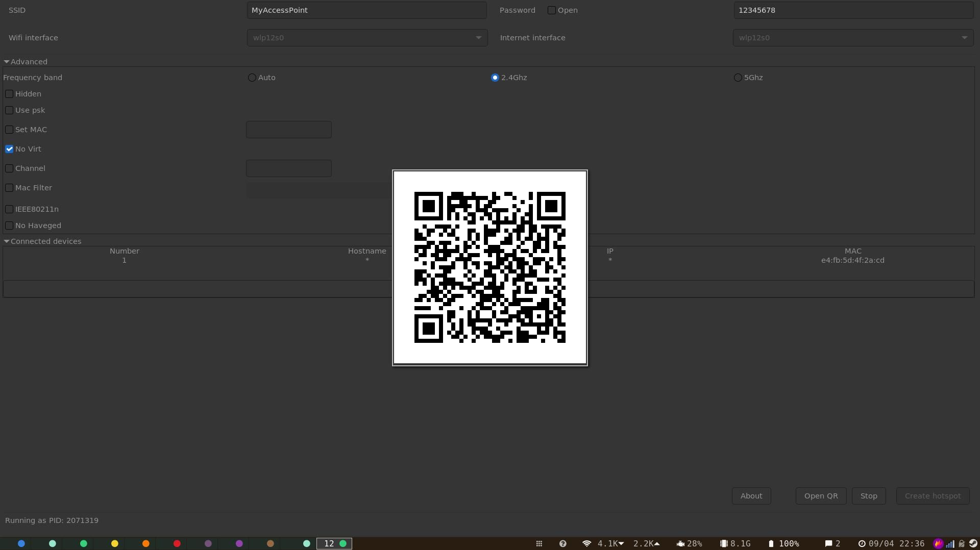Screen dimensions: 980x550
Task: Open the notifications bubble showing 2
Action: [x=830, y=543]
